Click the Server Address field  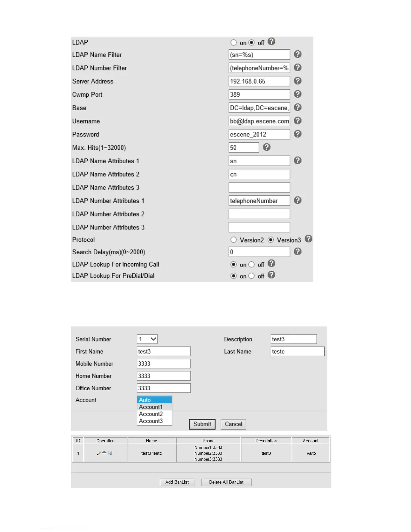(x=259, y=81)
